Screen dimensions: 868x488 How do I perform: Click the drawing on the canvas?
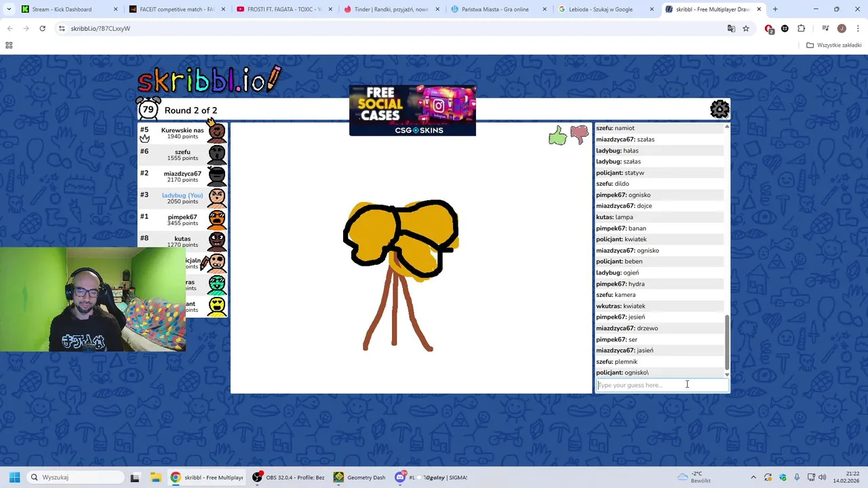pyautogui.click(x=400, y=274)
